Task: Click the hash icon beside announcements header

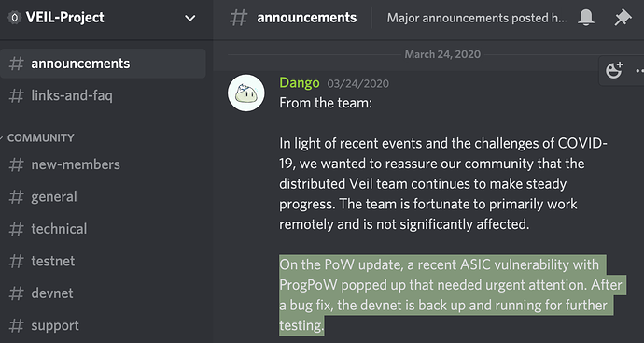Action: click(239, 18)
